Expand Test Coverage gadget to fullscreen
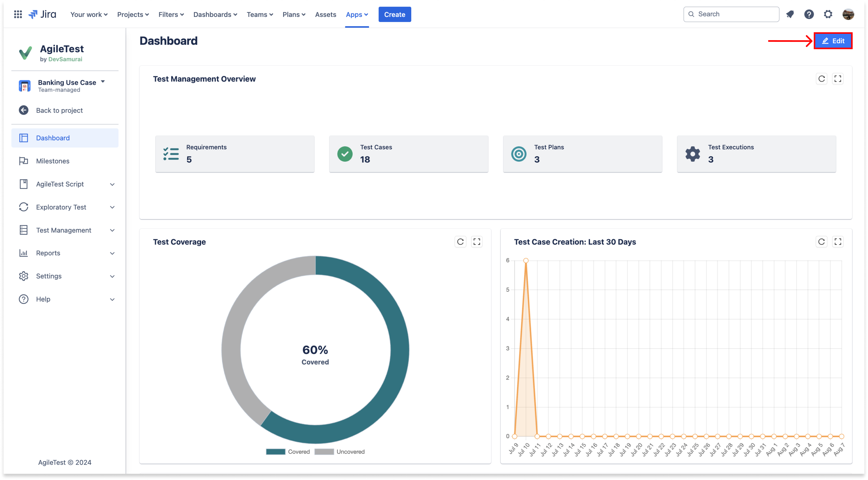Viewport: 868px width, 480px height. point(476,242)
